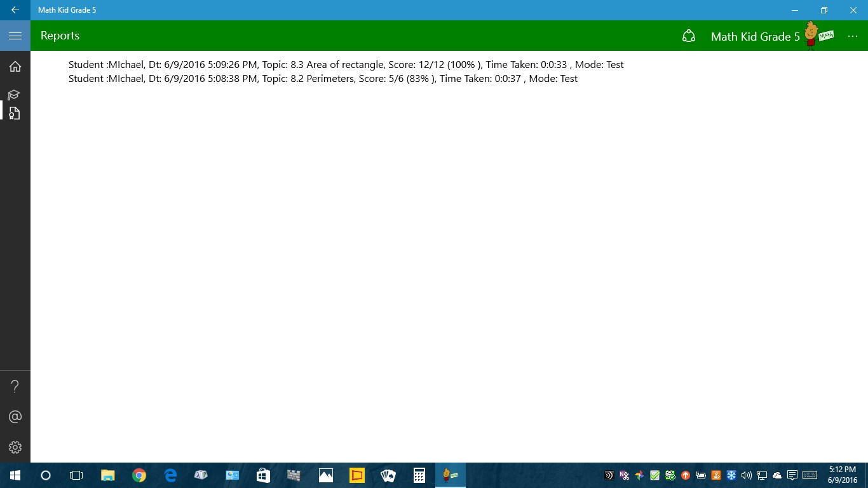This screenshot has width=868, height=488.
Task: Open the Photos app taskbar icon
Action: tap(326, 475)
